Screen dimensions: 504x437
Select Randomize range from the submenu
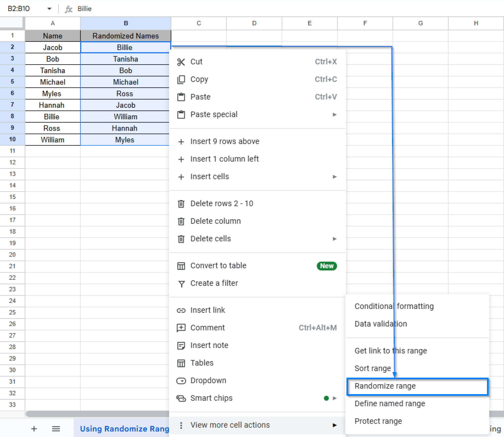(x=385, y=386)
